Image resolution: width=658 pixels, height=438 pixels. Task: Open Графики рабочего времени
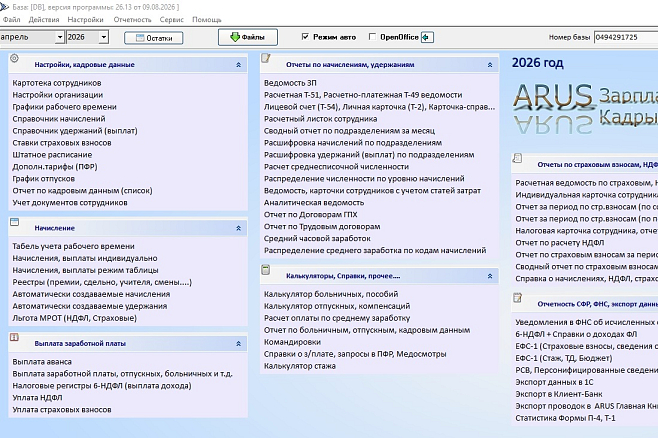[64, 107]
